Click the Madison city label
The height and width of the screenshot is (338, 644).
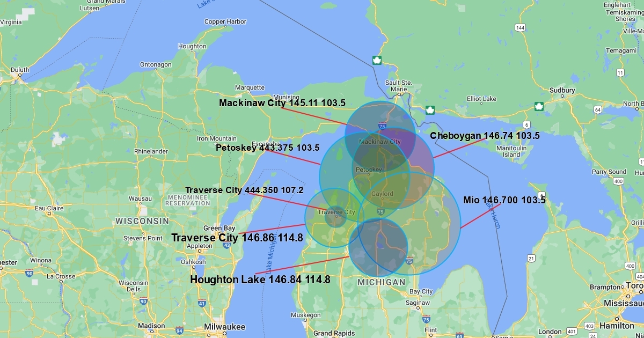(151, 326)
